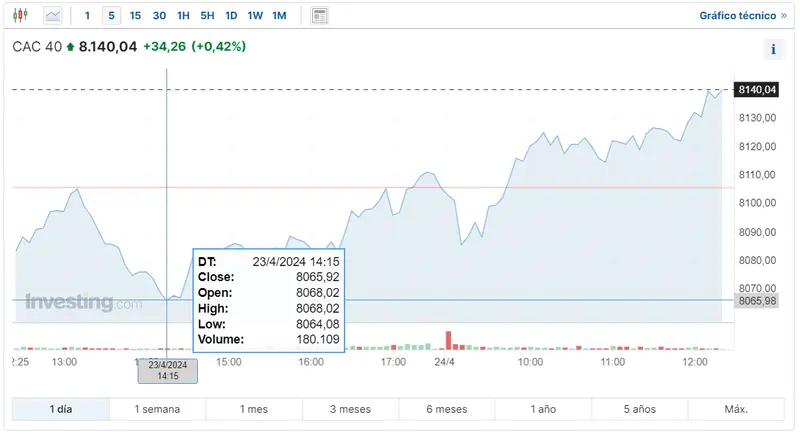Select the area chart type icon
The height and width of the screenshot is (434, 800).
(x=53, y=16)
